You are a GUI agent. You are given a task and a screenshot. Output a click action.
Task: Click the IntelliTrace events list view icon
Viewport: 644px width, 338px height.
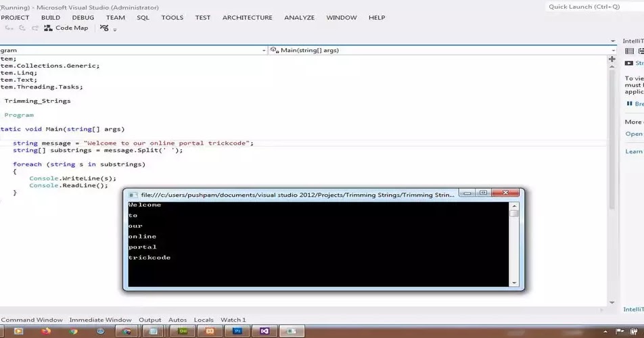click(x=629, y=51)
